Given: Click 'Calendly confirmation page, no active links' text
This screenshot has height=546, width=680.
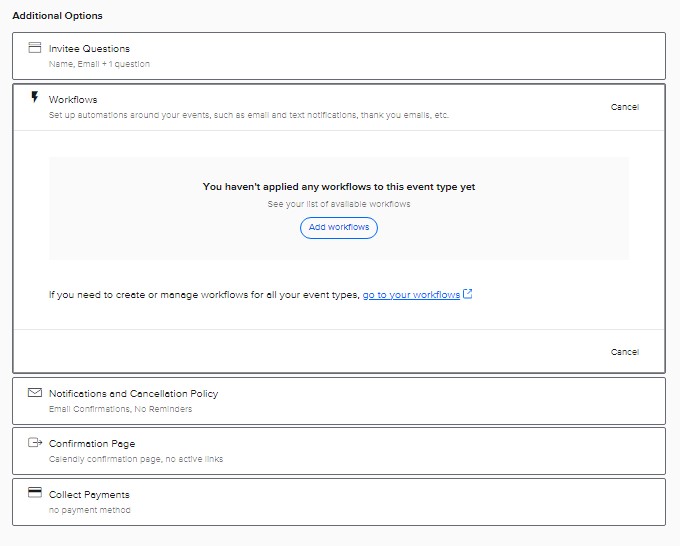Looking at the screenshot, I should [x=136, y=459].
